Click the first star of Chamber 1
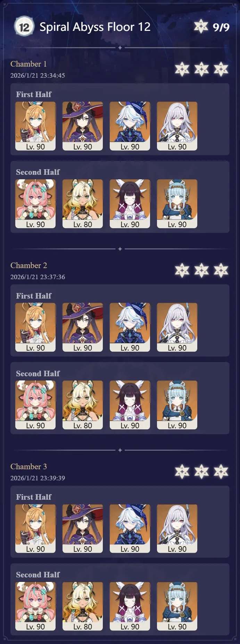The width and height of the screenshot is (240, 644). tap(182, 69)
